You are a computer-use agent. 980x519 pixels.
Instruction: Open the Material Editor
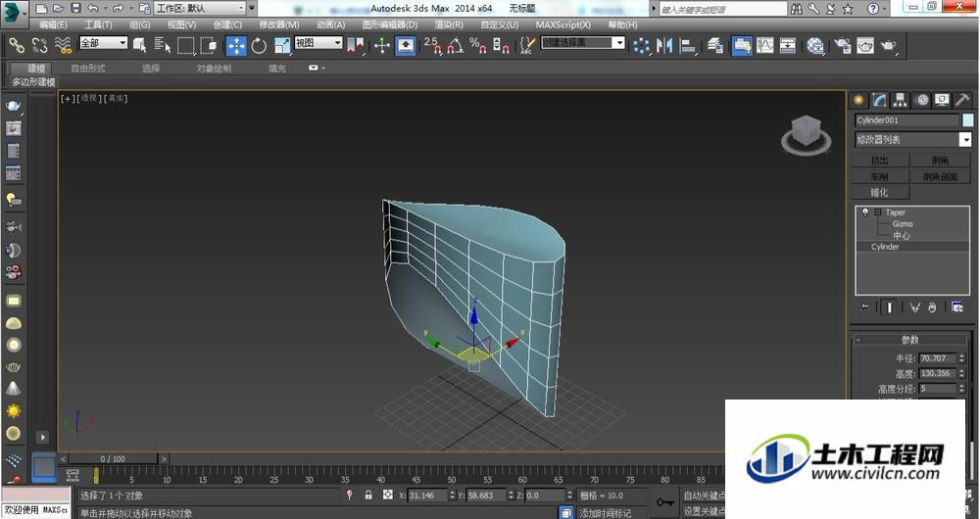tap(815, 45)
